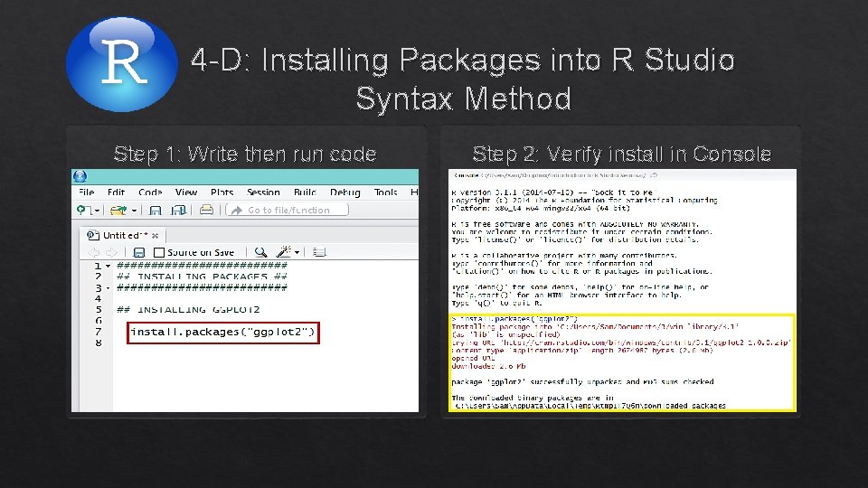Viewport: 868px width, 488px height.
Task: Click the '## INSTALLING PACKAGES ##' comment line
Action: click(202, 277)
